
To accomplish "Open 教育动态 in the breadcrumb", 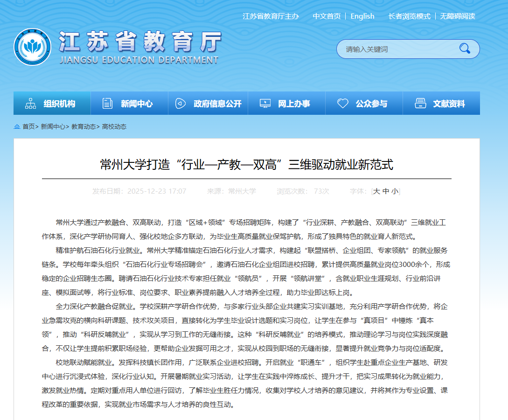I will [x=84, y=127].
